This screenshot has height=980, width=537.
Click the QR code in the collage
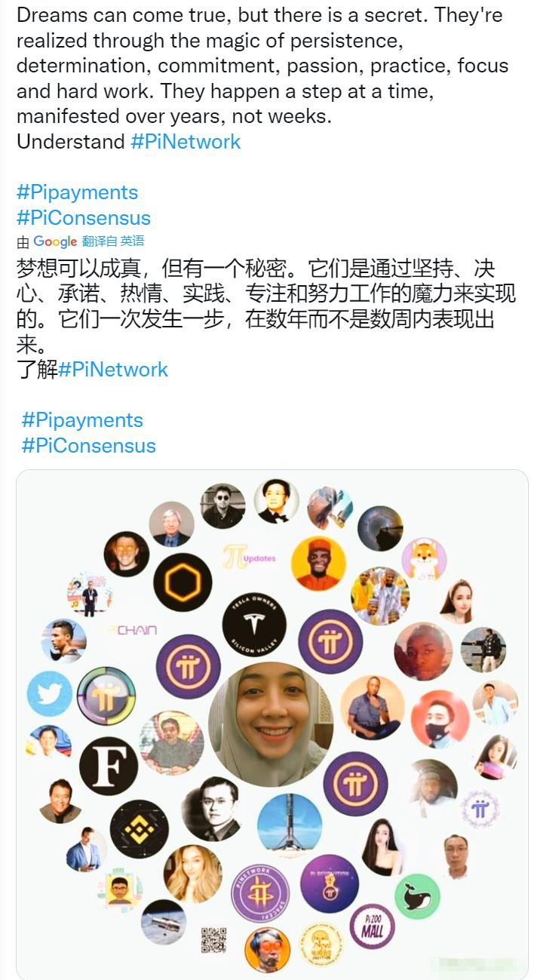(x=213, y=940)
